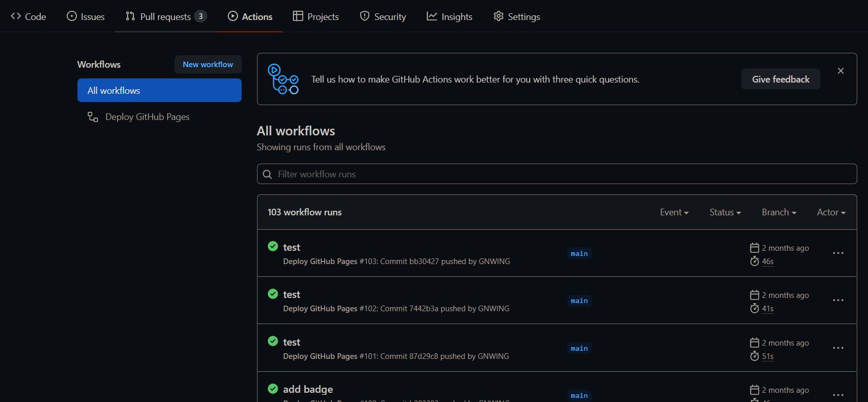Viewport: 868px width, 402px height.
Task: Click the 103 workflow runs heading
Action: point(304,212)
